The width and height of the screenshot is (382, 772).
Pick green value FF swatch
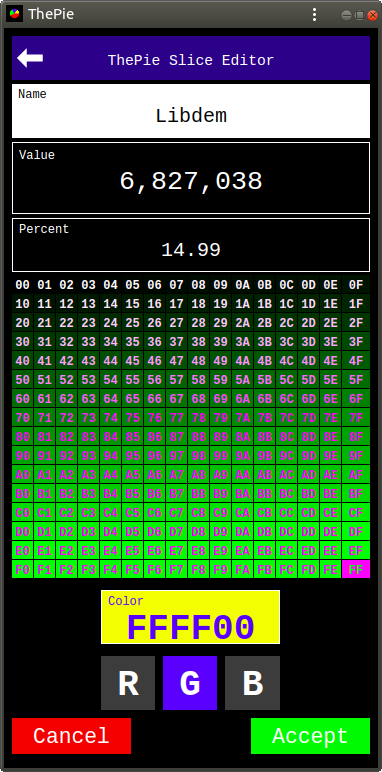[x=356, y=570]
